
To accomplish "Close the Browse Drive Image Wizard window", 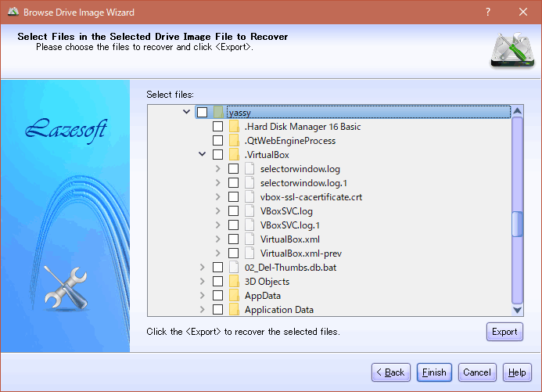I will pyautogui.click(x=523, y=12).
